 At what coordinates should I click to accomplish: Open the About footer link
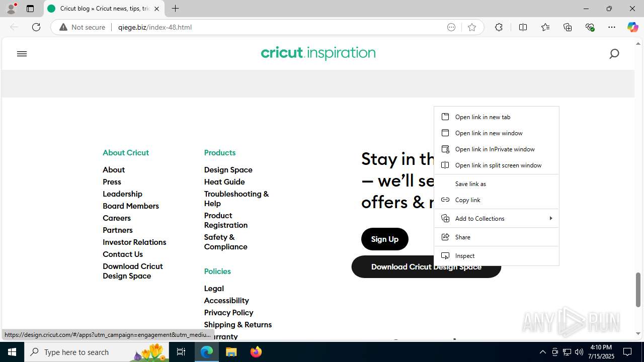coord(114,170)
